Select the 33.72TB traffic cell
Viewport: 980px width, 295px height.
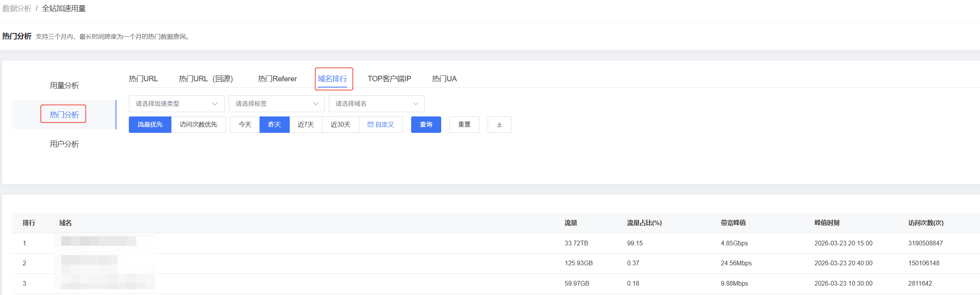pyautogui.click(x=576, y=243)
